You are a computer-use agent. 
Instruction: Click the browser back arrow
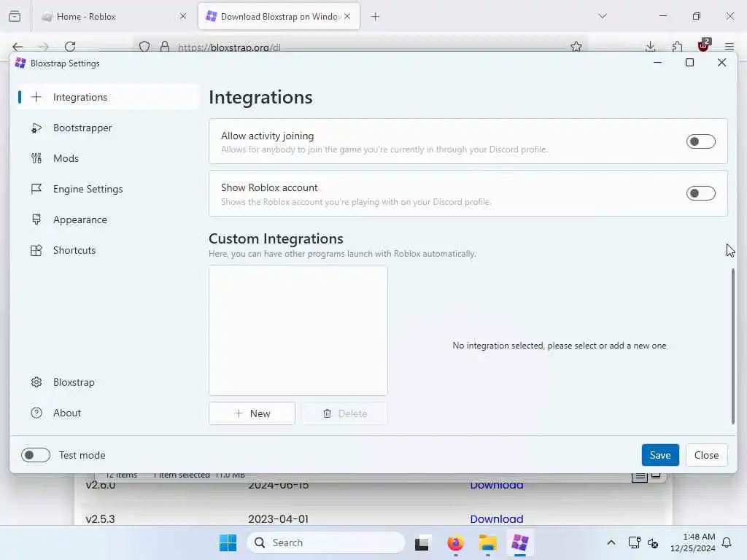(x=18, y=47)
